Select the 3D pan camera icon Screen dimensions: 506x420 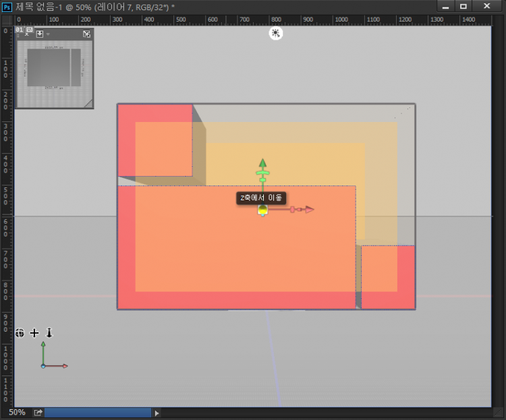(x=34, y=333)
